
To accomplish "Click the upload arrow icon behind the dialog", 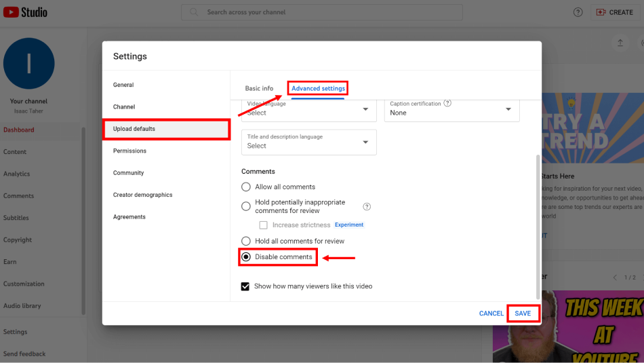I will point(620,43).
